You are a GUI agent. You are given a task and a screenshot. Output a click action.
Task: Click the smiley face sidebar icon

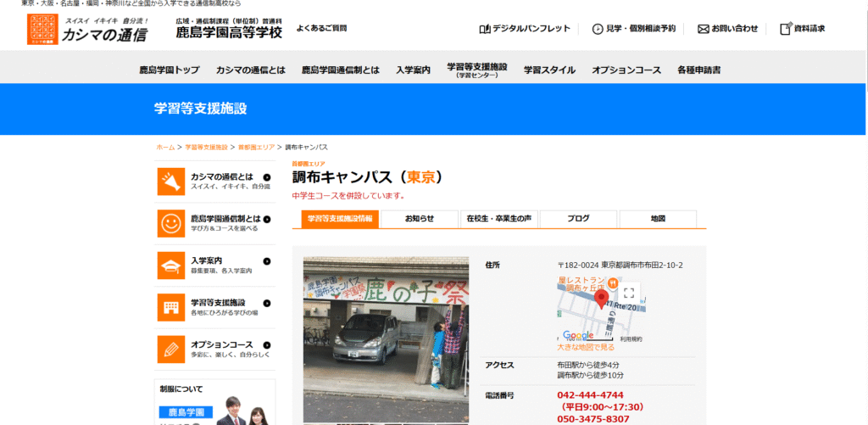171,223
